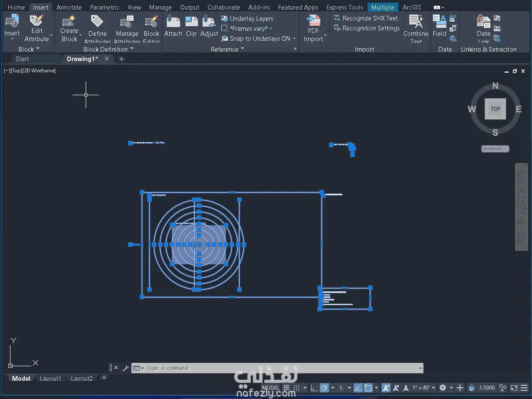Viewport: 532px width, 399px height.
Task: Open the Unnamed UCS dropdown
Action: click(495, 148)
